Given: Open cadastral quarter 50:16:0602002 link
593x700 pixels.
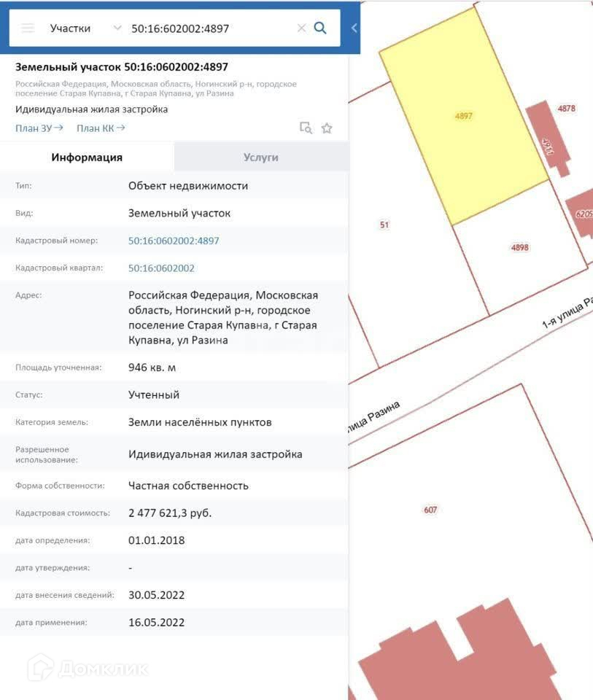Looking at the screenshot, I should (161, 268).
